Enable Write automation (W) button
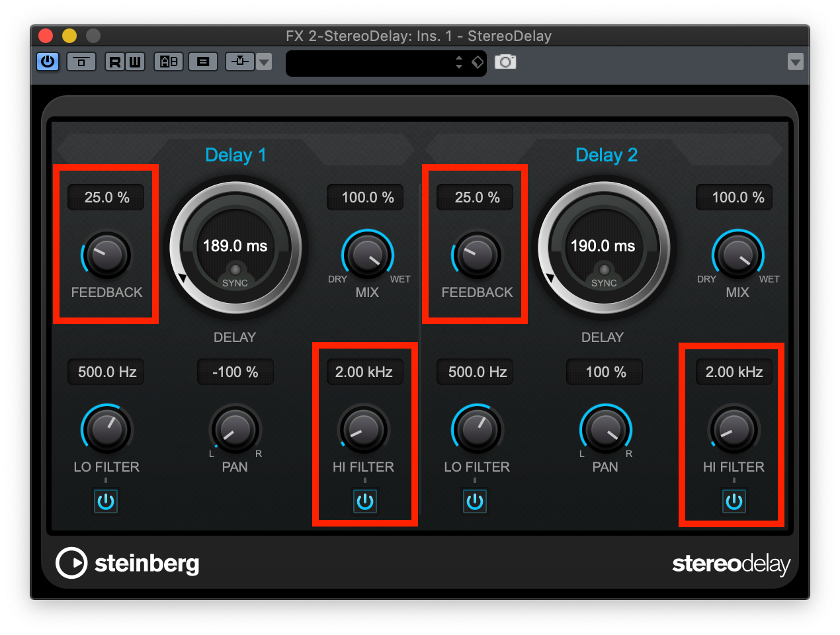Viewport: 840px width, 635px height. click(135, 62)
